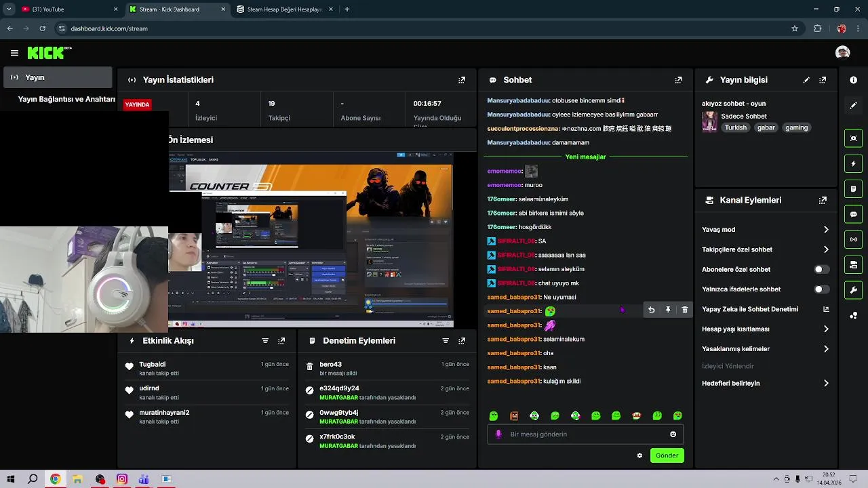
Task: Pop out the Yayın bilgisi panel
Action: pyautogui.click(x=823, y=80)
